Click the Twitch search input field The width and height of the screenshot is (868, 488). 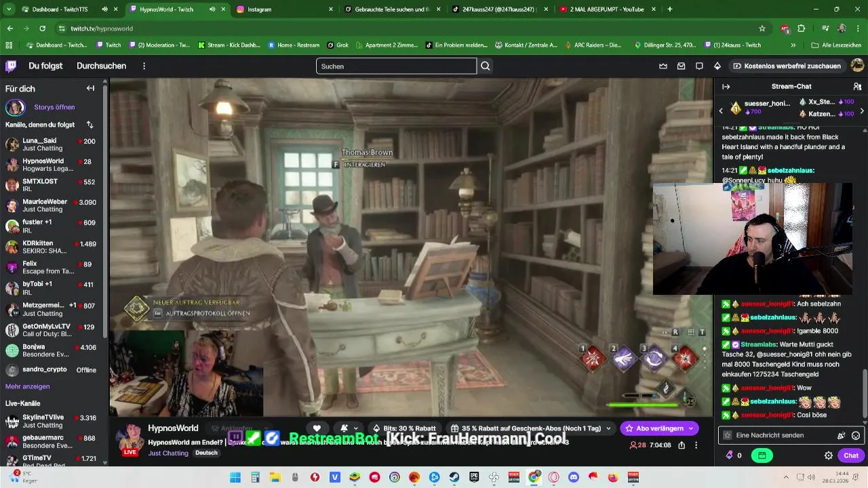pos(396,66)
